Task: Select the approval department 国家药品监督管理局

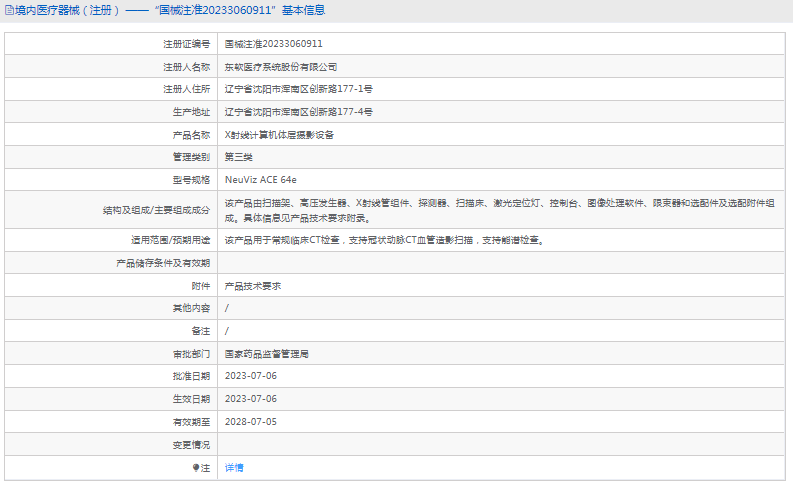Action: pyautogui.click(x=267, y=354)
